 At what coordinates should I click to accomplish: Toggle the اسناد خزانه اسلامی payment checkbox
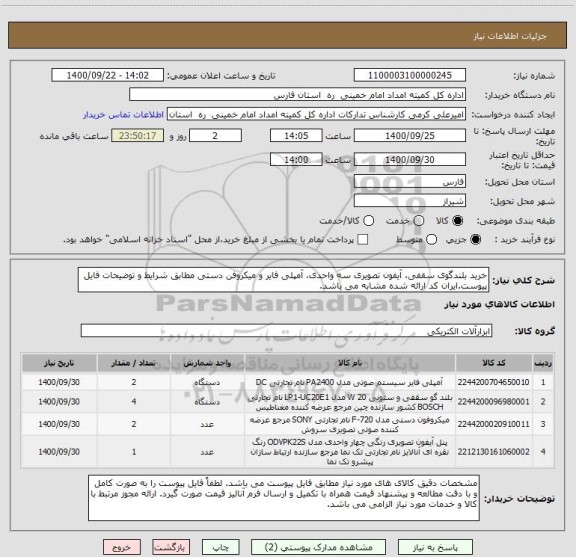[363, 240]
